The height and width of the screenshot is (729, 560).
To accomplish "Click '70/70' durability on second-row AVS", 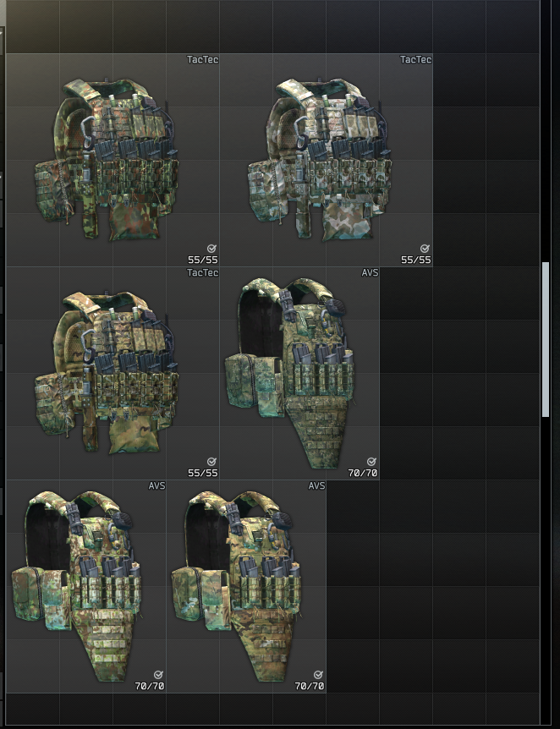I will tap(363, 473).
